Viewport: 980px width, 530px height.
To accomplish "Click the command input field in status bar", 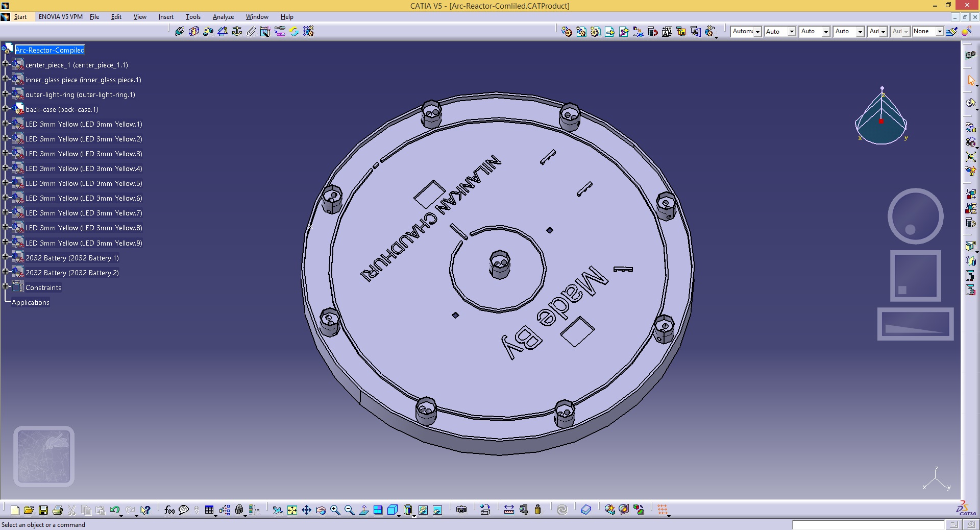I will click(868, 525).
